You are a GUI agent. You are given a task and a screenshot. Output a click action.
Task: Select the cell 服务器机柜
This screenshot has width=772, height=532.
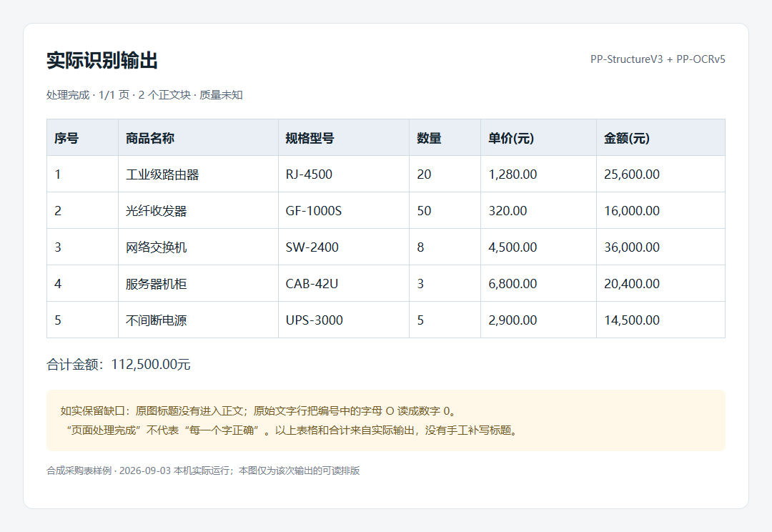[199, 283]
